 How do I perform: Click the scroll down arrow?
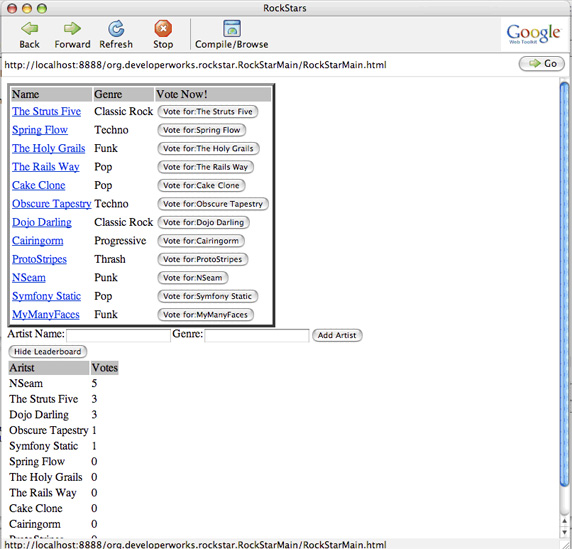pyautogui.click(x=564, y=533)
